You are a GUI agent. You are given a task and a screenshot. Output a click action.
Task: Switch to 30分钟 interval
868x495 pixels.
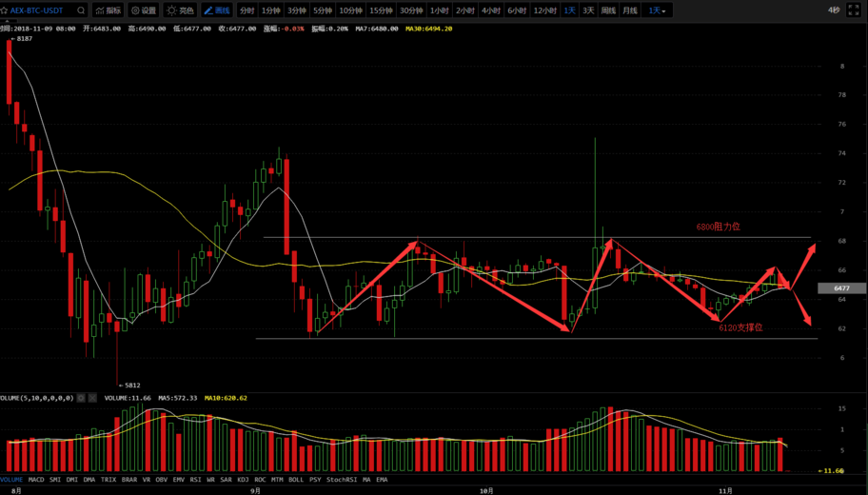coord(411,10)
